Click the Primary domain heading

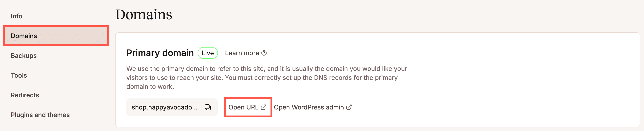(160, 53)
